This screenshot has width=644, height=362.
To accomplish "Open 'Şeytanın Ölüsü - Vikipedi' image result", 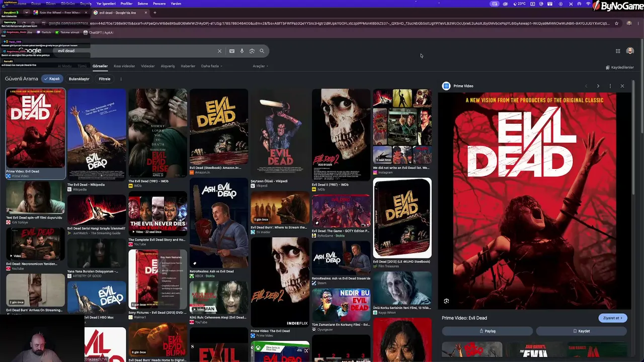I will (280, 138).
